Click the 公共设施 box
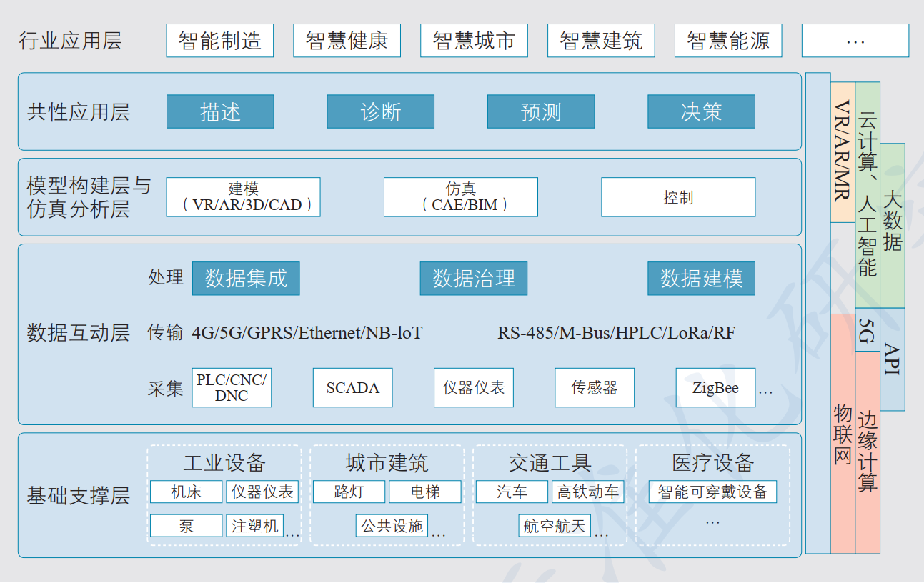924x583 pixels. click(x=392, y=526)
